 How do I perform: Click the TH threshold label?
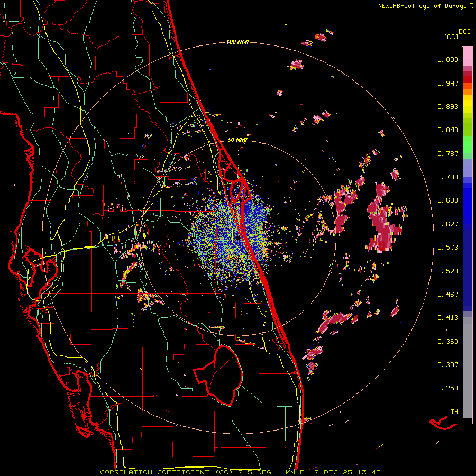pos(454,412)
